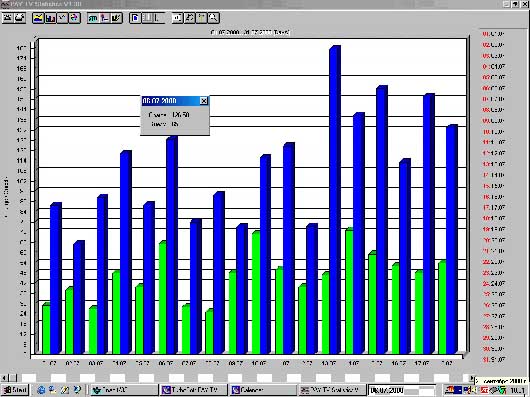Switch to the Calendar taskbar window
Image resolution: width=530 pixels, height=397 pixels.
point(263,390)
